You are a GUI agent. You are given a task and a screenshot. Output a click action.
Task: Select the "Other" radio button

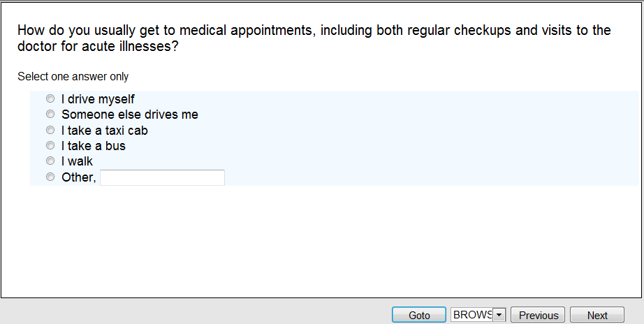(50, 177)
